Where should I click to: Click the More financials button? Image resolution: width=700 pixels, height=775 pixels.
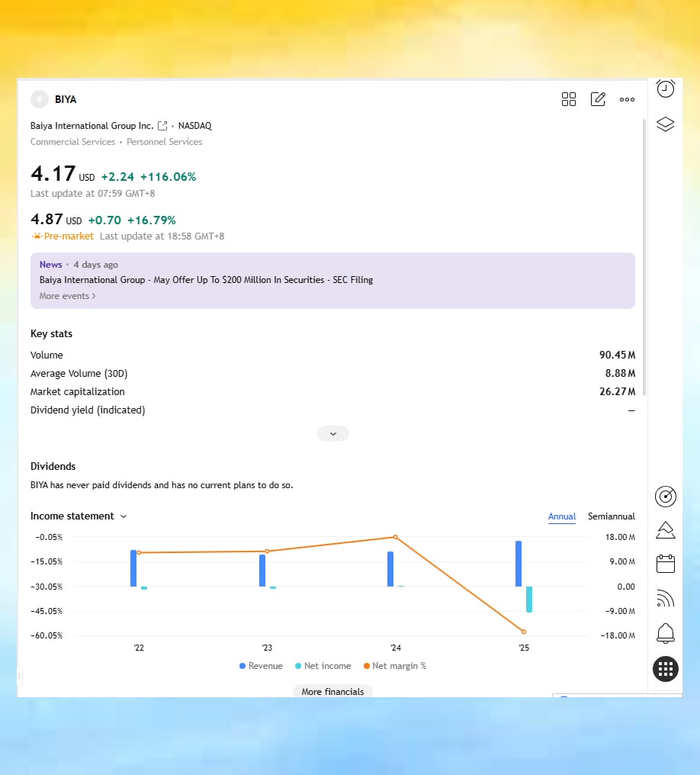(332, 691)
